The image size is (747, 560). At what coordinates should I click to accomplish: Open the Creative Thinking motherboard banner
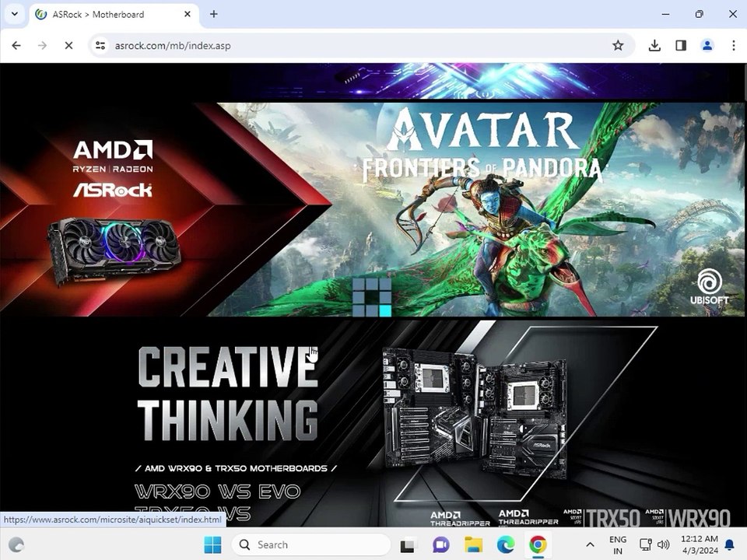point(372,424)
